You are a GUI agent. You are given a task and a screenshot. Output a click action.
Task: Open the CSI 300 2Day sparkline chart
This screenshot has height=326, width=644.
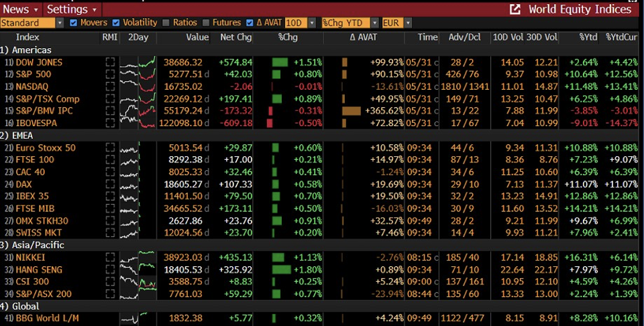click(138, 282)
